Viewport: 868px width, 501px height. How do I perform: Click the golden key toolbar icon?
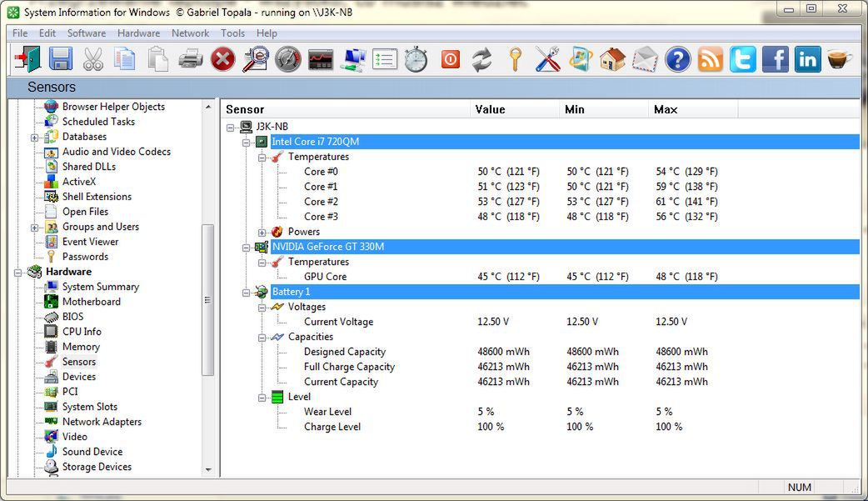516,59
